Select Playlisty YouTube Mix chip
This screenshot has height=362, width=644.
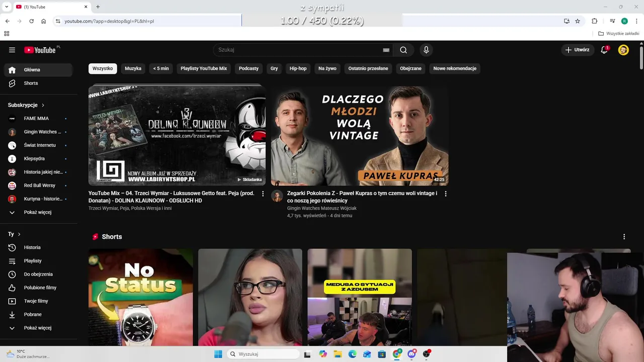(x=204, y=68)
